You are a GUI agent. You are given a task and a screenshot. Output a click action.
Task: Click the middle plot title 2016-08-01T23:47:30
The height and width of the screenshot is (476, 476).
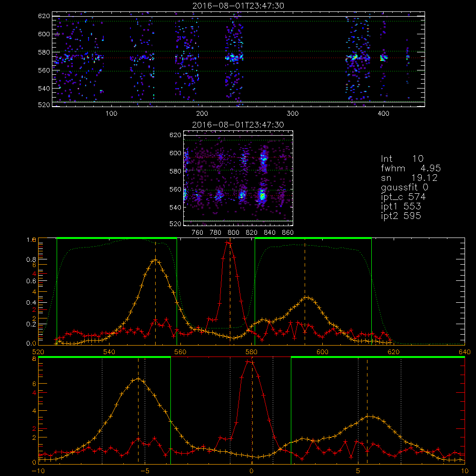click(x=238, y=125)
